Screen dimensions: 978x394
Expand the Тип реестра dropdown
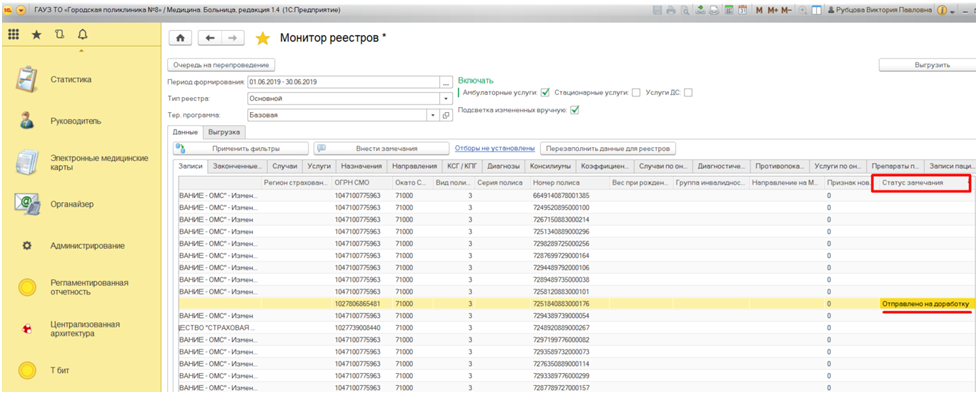click(x=445, y=98)
